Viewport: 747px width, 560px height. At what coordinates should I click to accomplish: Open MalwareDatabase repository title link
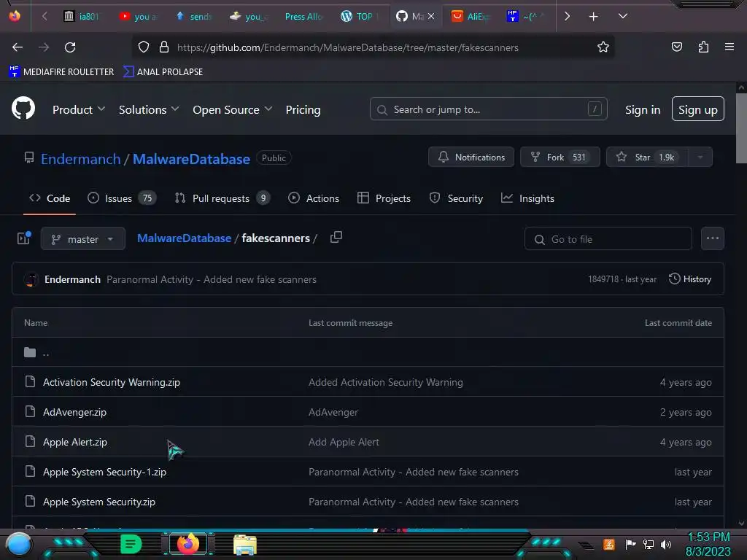pos(191,158)
